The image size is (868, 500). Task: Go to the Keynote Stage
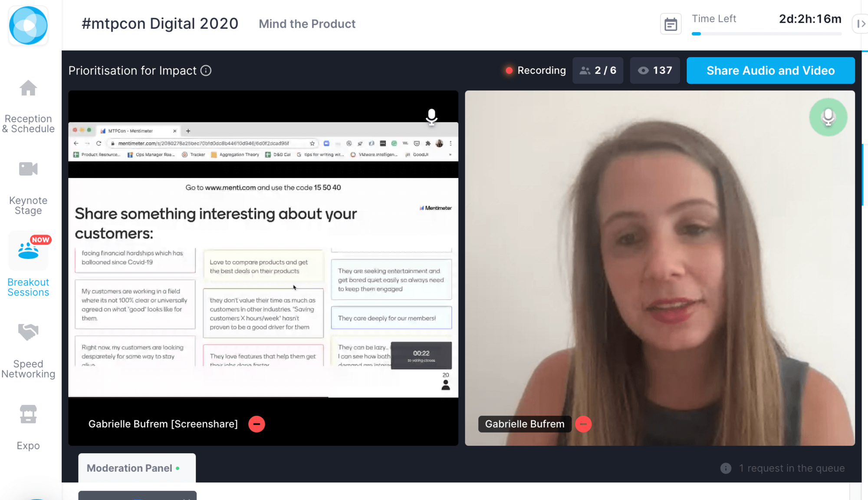coord(28,188)
